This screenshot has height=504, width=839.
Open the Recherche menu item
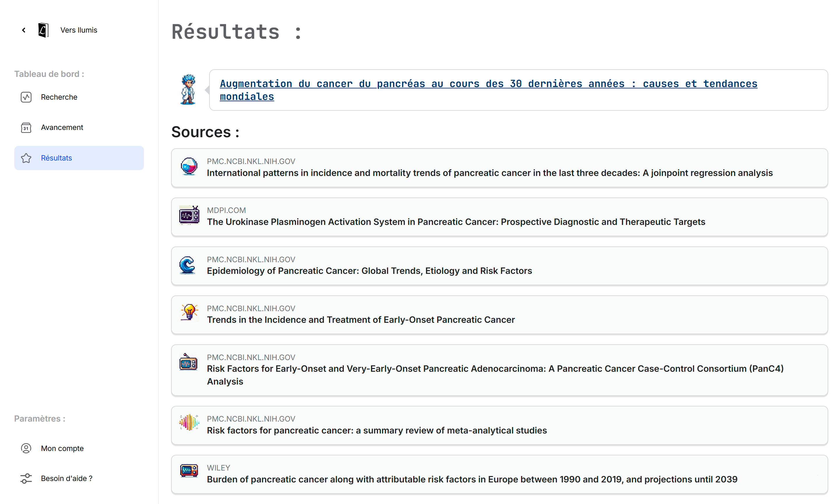(59, 97)
